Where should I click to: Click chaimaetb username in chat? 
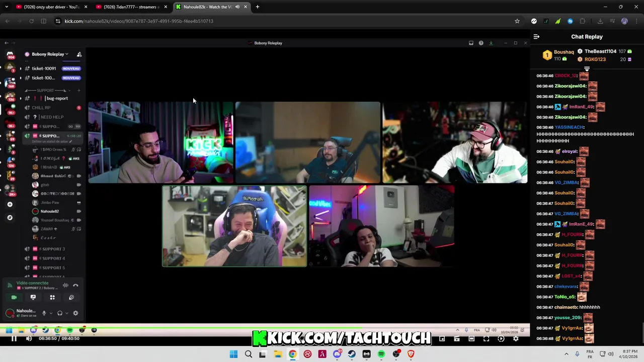point(566,307)
